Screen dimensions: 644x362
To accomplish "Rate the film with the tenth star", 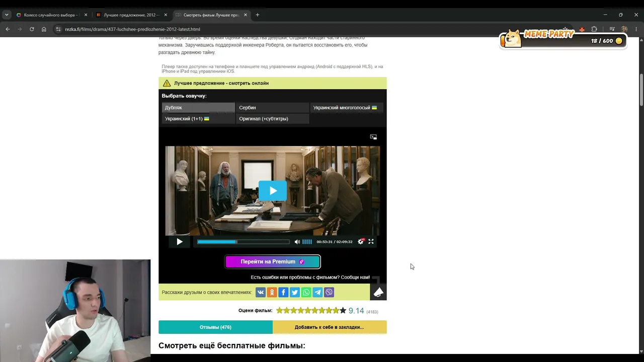I will coord(343,311).
